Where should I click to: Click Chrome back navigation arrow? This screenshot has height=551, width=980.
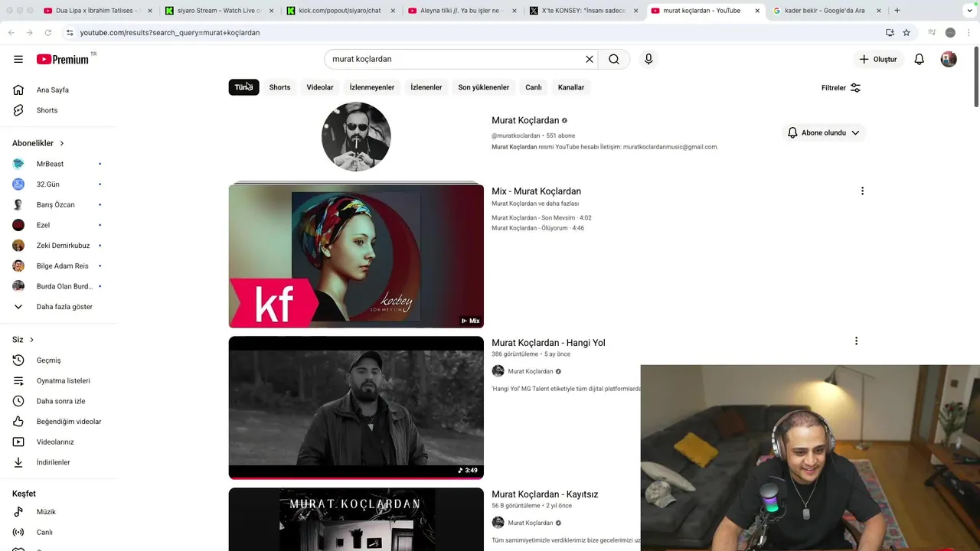[11, 33]
